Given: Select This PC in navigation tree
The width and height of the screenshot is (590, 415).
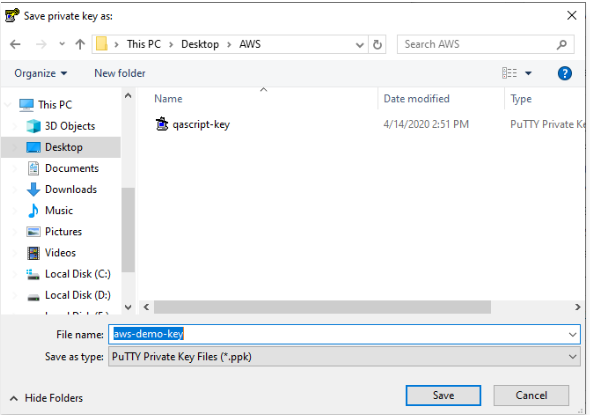Looking at the screenshot, I should [x=55, y=105].
